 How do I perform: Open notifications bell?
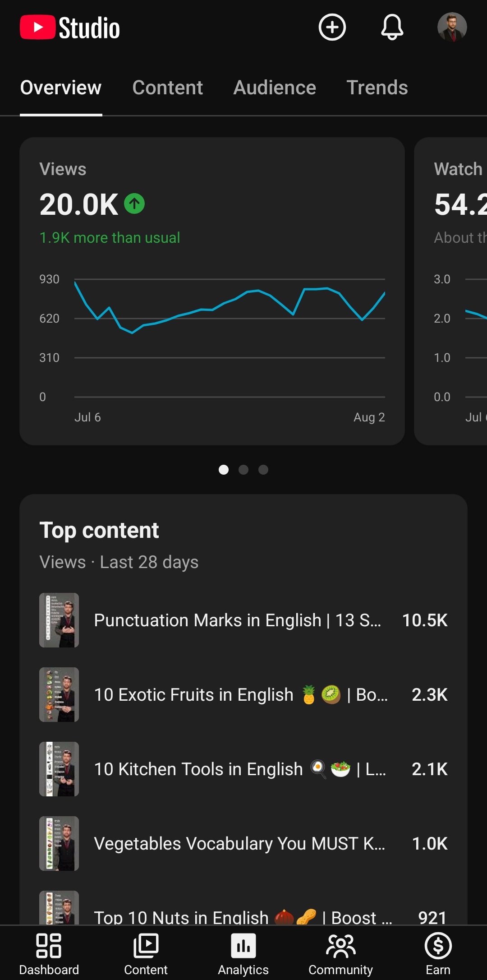pos(392,27)
